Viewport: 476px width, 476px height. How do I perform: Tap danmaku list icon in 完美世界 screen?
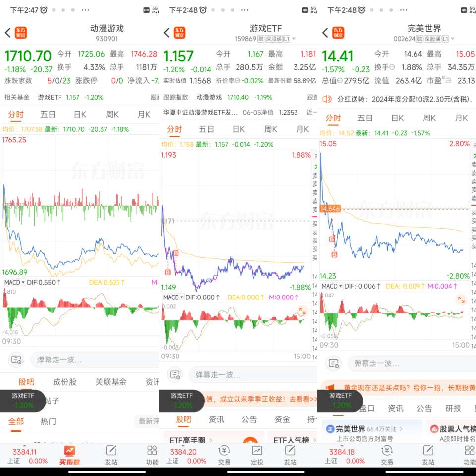pyautogui.click(x=334, y=363)
